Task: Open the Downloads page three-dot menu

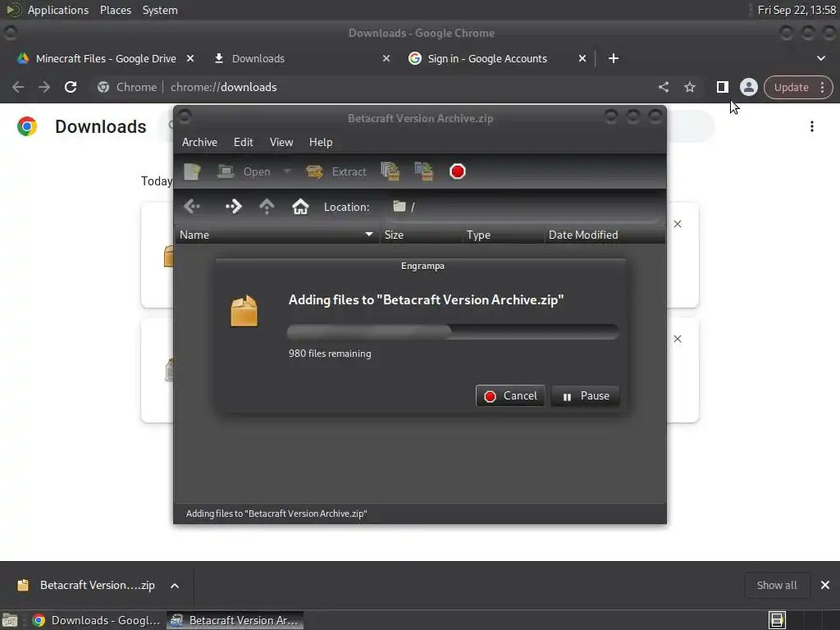Action: click(x=811, y=126)
